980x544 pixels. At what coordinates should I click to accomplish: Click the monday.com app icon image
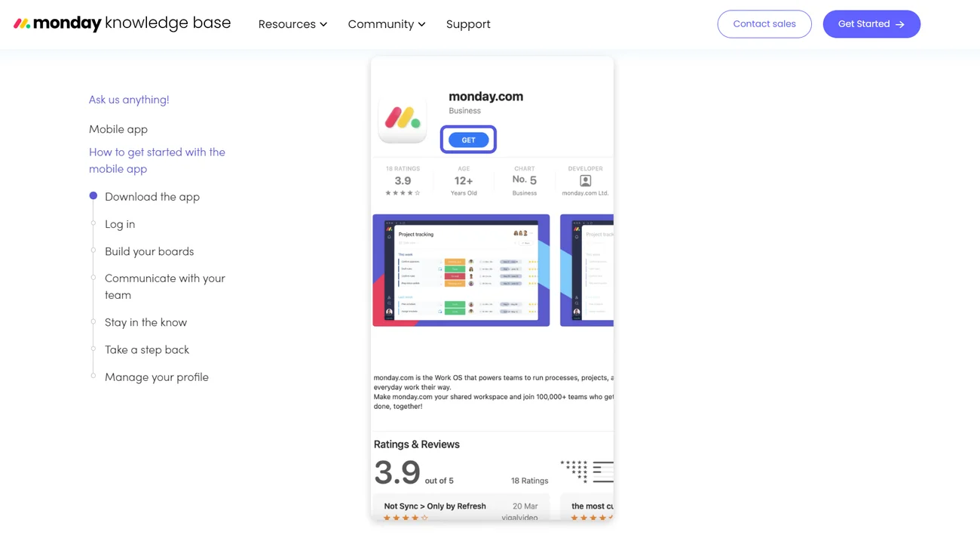click(x=403, y=118)
